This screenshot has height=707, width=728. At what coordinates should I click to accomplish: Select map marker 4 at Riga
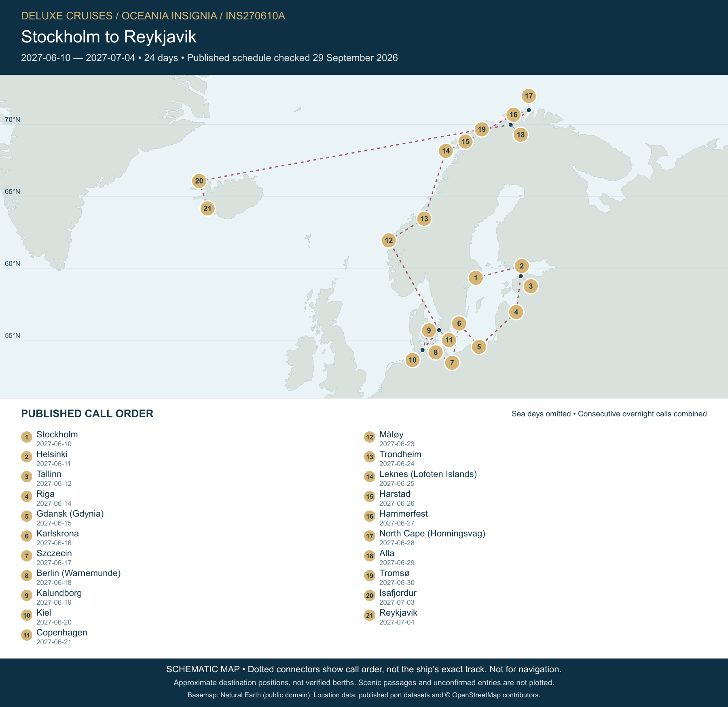[516, 312]
